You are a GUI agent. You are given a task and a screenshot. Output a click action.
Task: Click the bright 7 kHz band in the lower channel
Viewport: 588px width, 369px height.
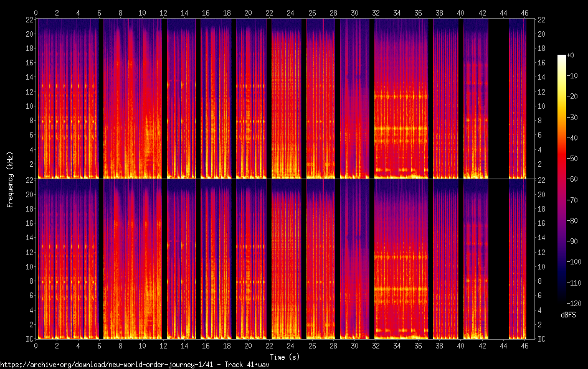[x=402, y=289]
